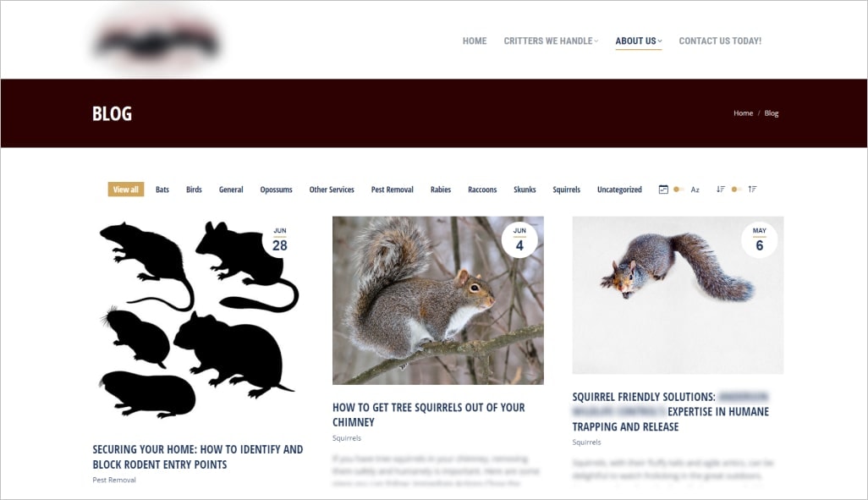Filter posts by Squirrels category

click(x=566, y=190)
